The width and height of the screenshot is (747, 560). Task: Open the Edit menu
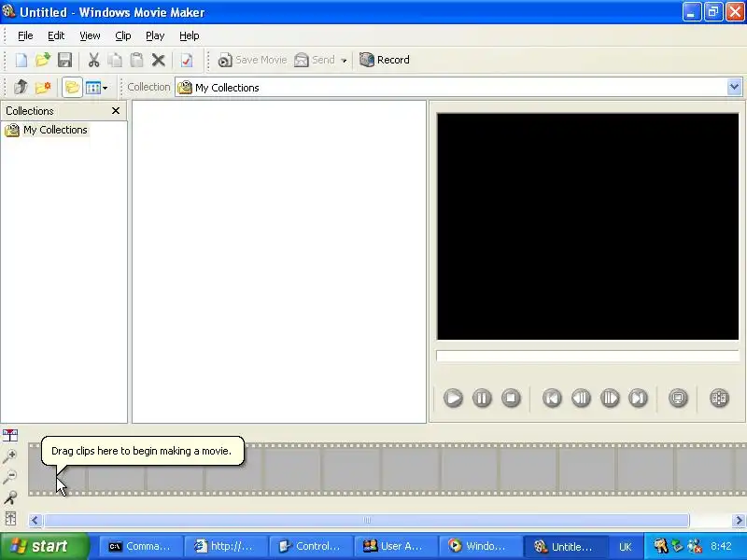point(56,35)
